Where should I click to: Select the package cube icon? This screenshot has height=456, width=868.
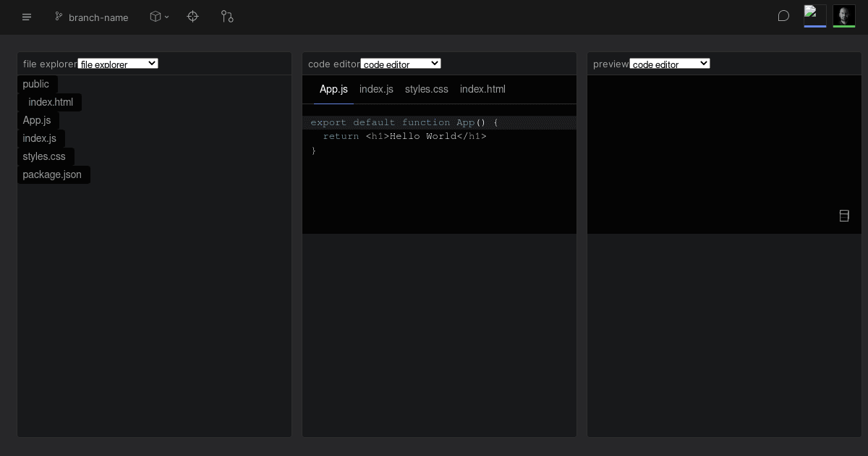[155, 16]
